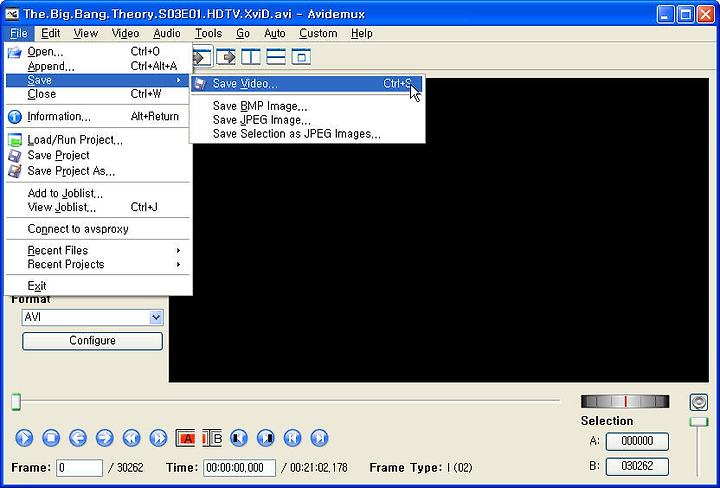Select the separate window display mode icon

click(x=301, y=57)
